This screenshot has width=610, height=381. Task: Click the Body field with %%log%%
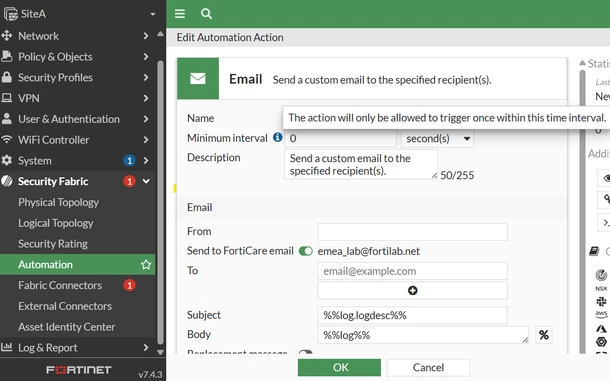[423, 335]
